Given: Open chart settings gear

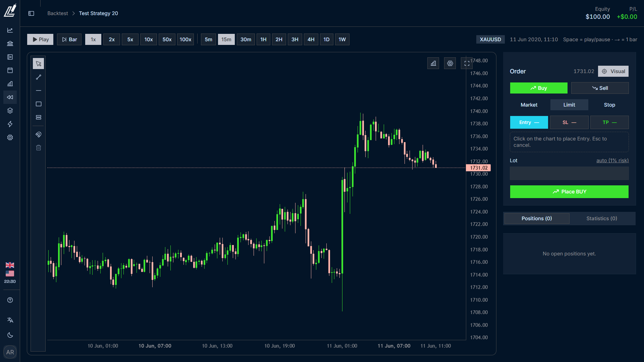Looking at the screenshot, I should [450, 63].
